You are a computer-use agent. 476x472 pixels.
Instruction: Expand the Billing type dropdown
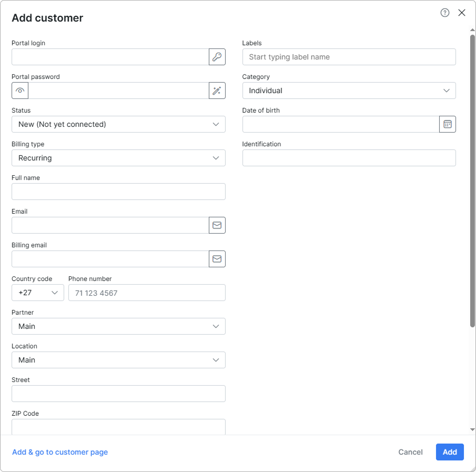click(118, 158)
